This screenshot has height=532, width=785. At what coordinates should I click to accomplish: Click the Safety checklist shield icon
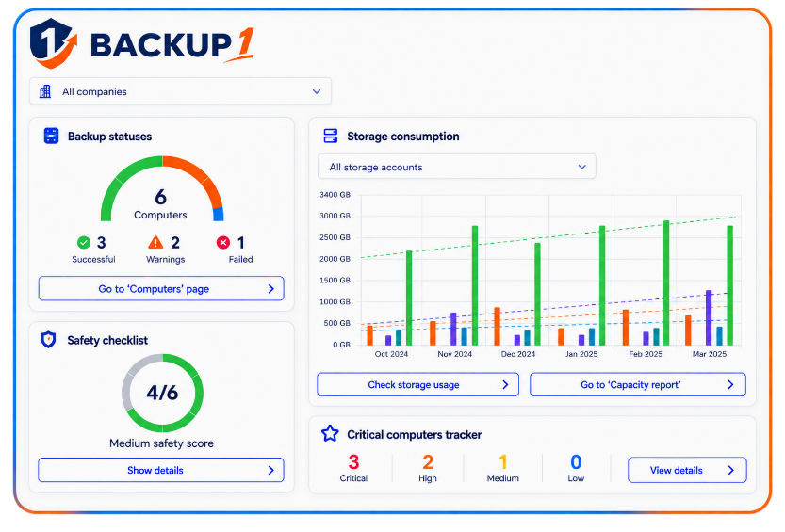(48, 340)
